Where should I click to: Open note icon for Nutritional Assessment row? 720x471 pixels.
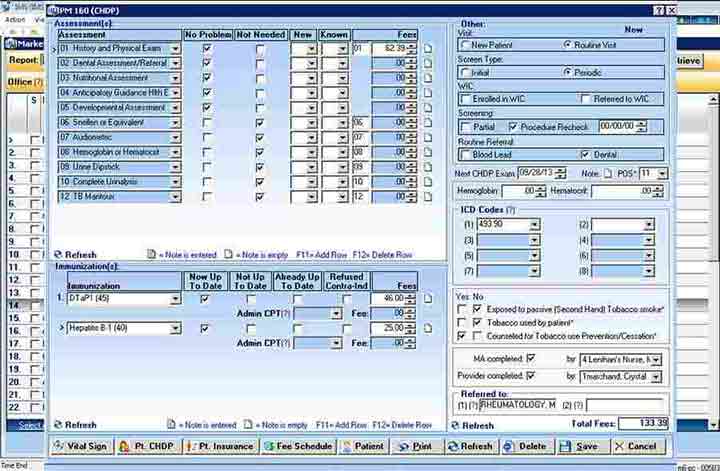(x=428, y=78)
